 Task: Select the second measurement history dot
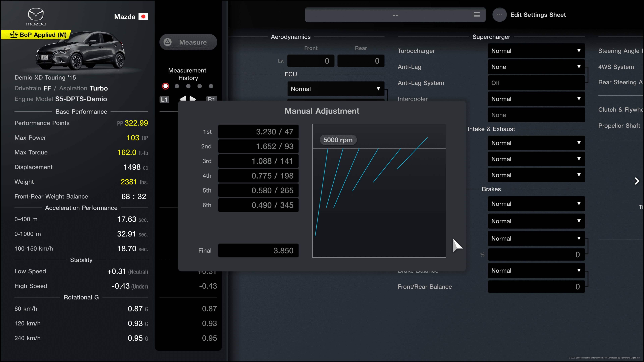177,86
